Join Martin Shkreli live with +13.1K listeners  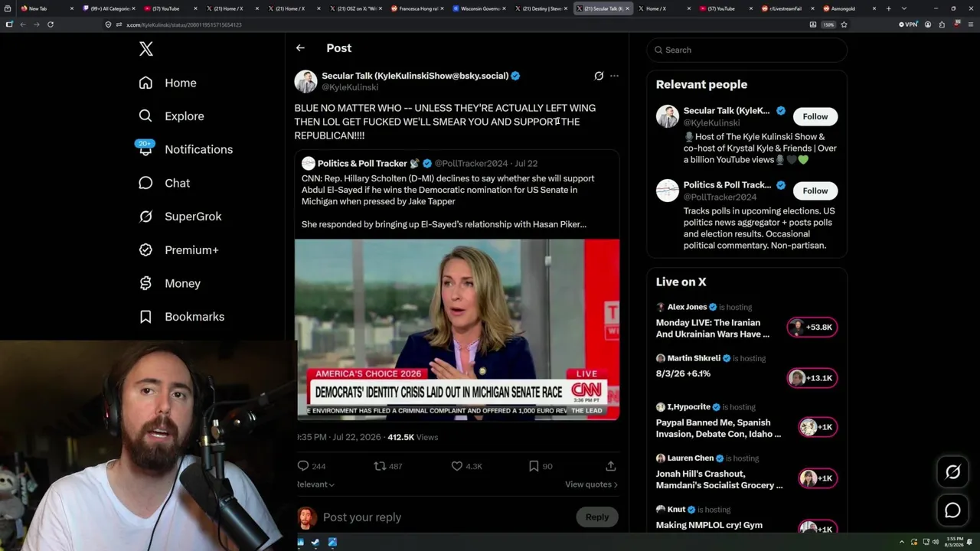(x=812, y=378)
